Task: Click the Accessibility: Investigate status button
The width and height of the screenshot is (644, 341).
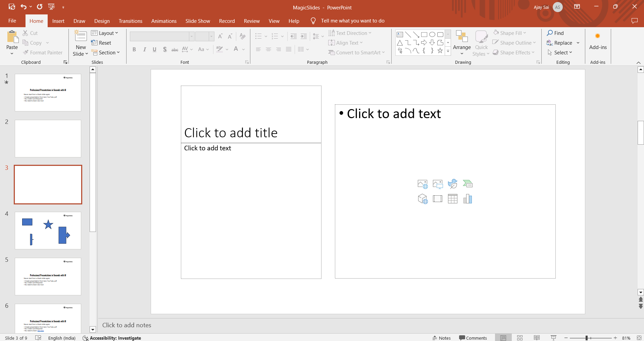Action: 112,338
